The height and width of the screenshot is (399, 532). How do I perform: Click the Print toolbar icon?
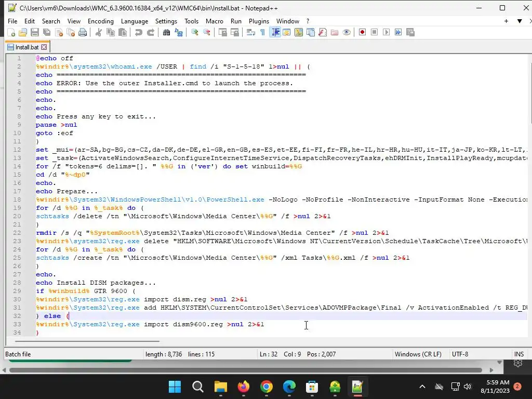[x=83, y=32]
